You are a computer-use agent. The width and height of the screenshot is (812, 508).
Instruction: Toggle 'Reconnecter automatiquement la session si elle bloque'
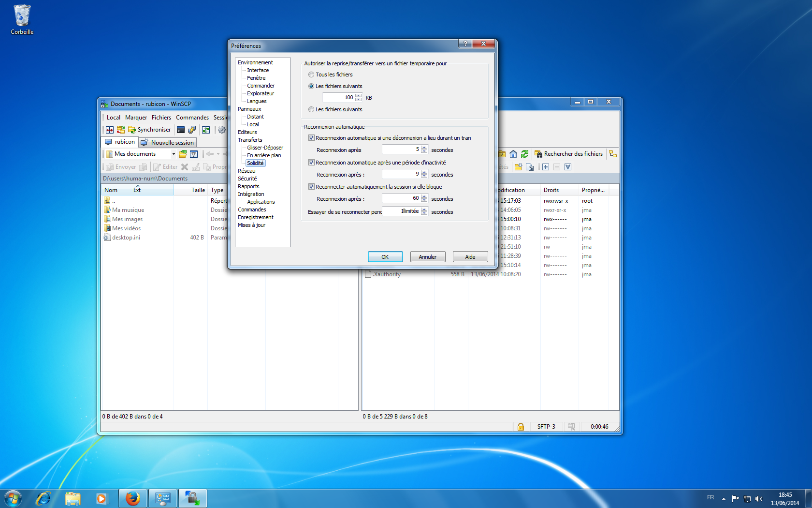(x=311, y=187)
